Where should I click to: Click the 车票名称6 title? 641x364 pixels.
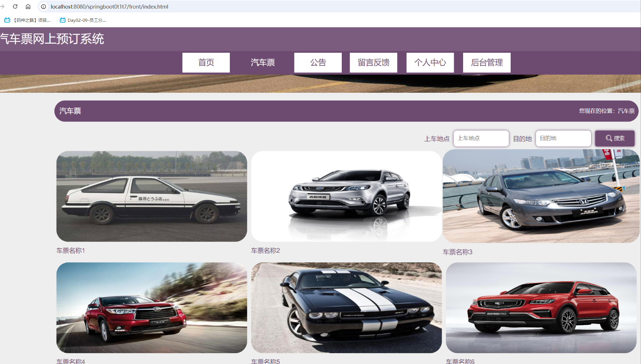(x=460, y=361)
